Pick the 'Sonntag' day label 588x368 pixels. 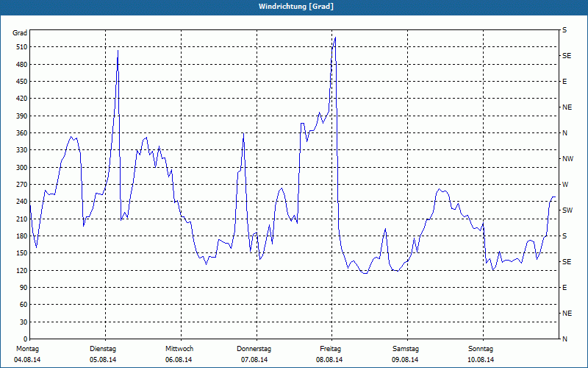click(481, 349)
